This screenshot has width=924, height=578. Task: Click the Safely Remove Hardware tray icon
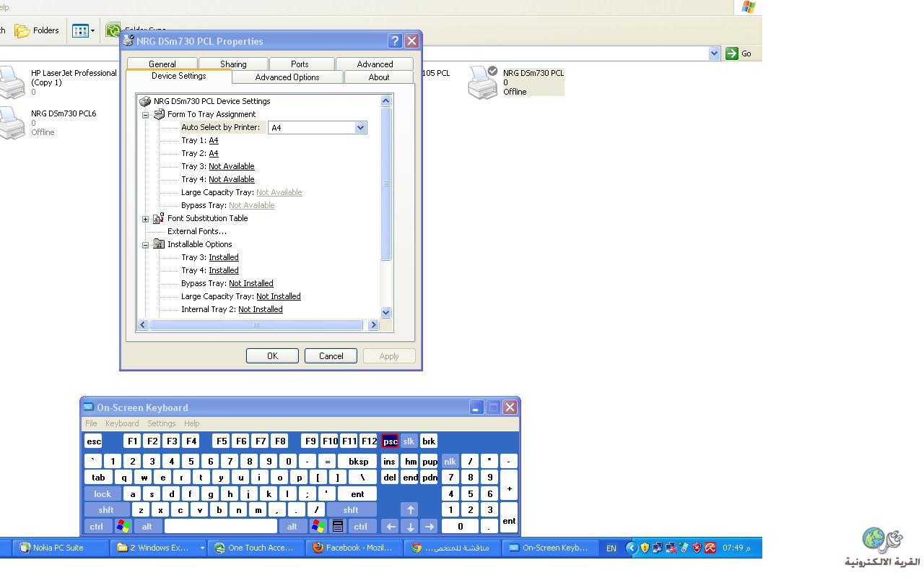click(684, 548)
